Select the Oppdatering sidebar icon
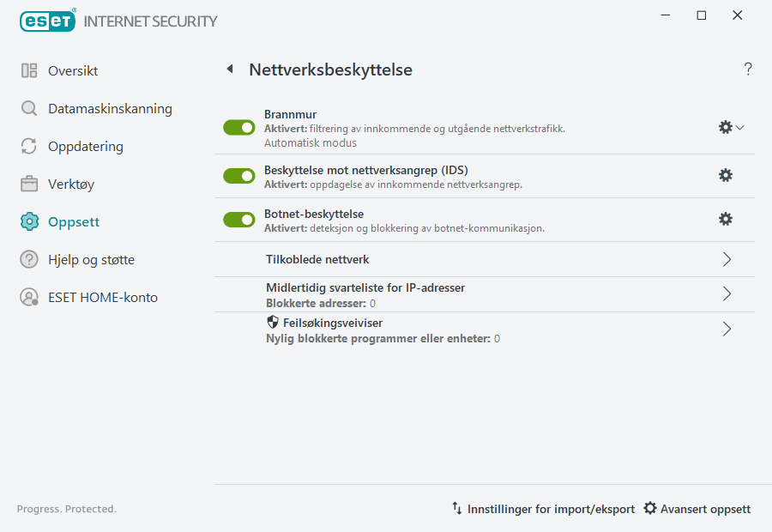The height and width of the screenshot is (532, 772). 28,146
